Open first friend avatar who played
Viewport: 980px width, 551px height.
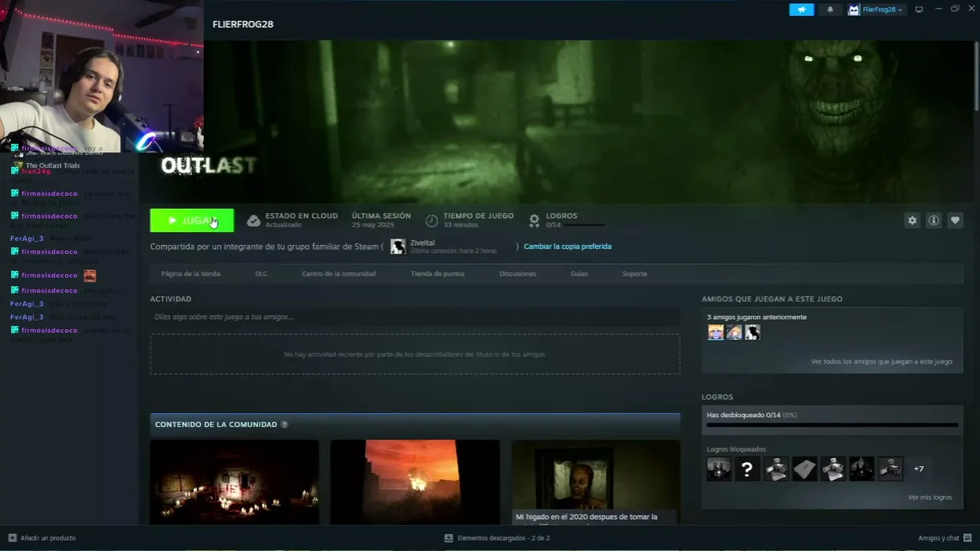(x=716, y=332)
